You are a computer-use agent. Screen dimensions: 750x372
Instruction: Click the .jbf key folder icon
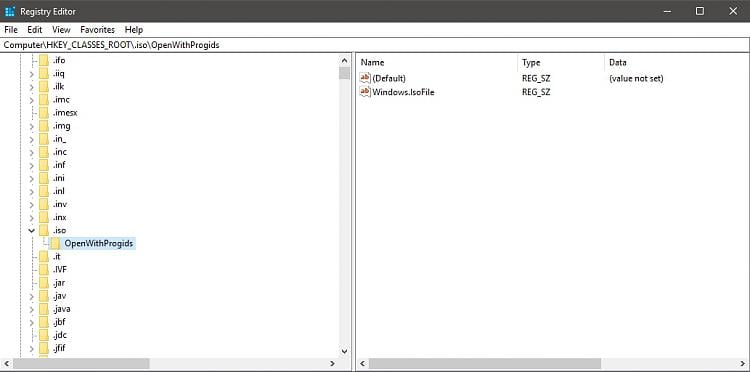(44, 322)
